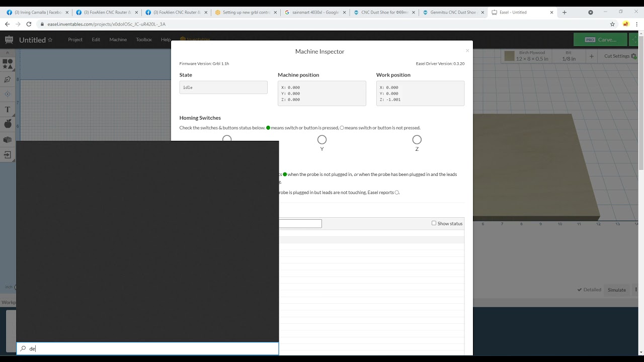This screenshot has width=644, height=362.
Task: Select the Detailed preview option
Action: point(589,290)
